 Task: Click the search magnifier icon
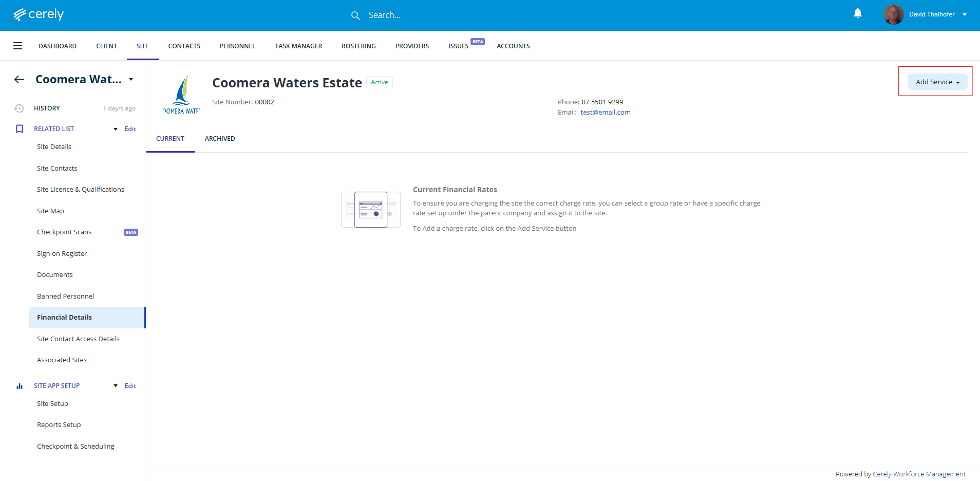tap(355, 15)
